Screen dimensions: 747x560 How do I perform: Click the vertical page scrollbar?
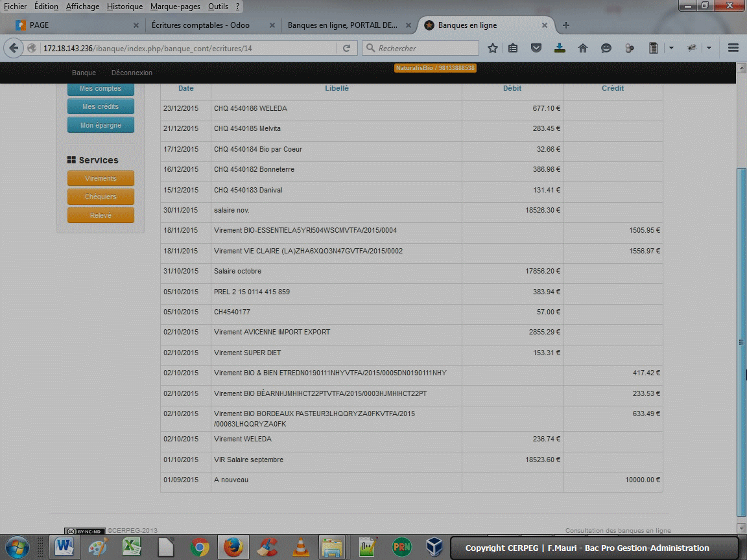741,342
